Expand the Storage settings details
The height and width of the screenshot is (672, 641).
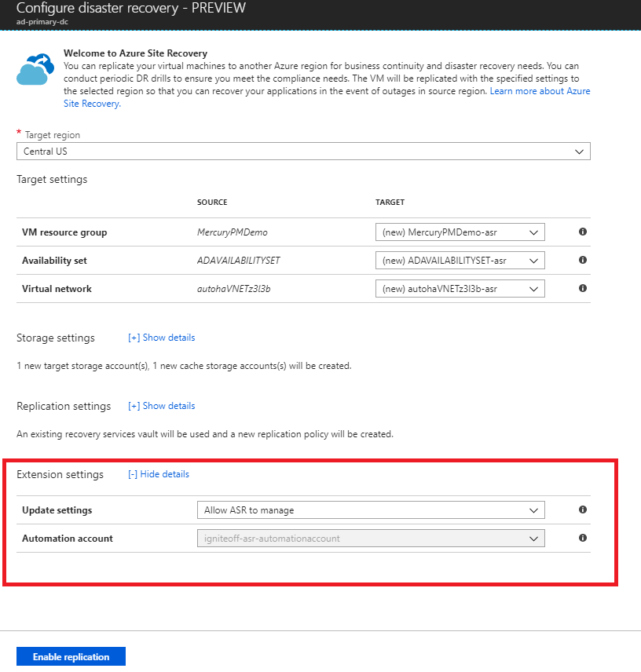(x=161, y=337)
